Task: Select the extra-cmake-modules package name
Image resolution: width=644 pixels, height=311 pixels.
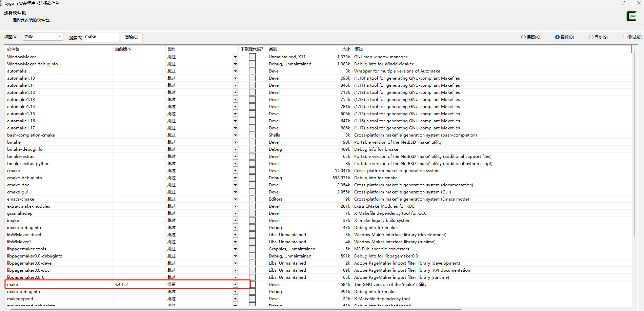Action: click(28, 206)
